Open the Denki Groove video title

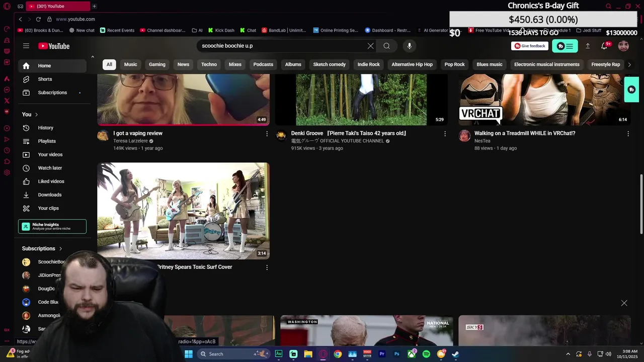coord(349,133)
